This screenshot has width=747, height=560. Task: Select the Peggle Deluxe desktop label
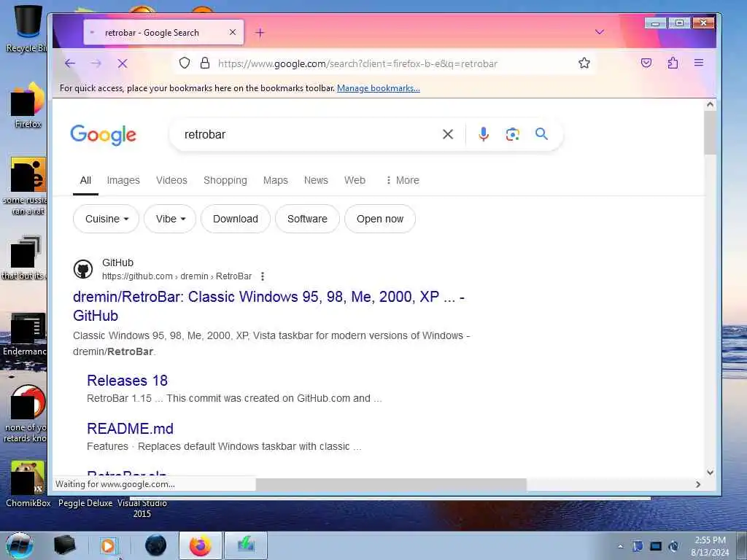(85, 503)
